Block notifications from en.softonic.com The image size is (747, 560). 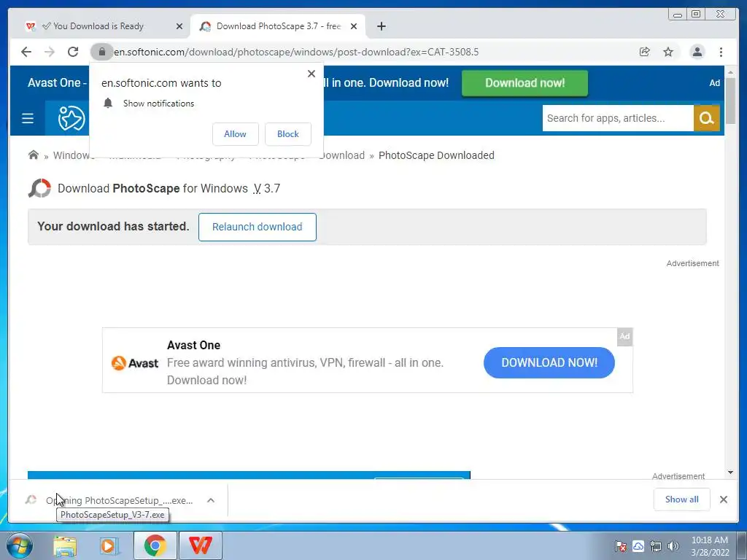287,134
